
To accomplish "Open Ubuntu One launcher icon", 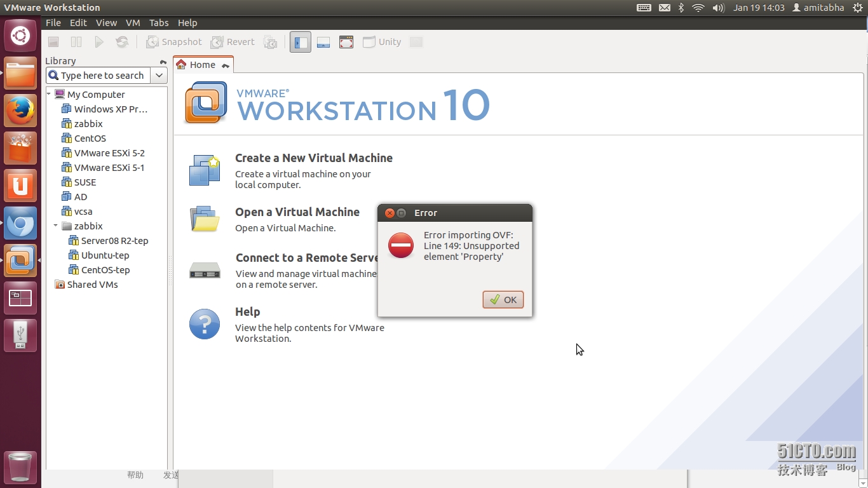I will click(x=20, y=186).
